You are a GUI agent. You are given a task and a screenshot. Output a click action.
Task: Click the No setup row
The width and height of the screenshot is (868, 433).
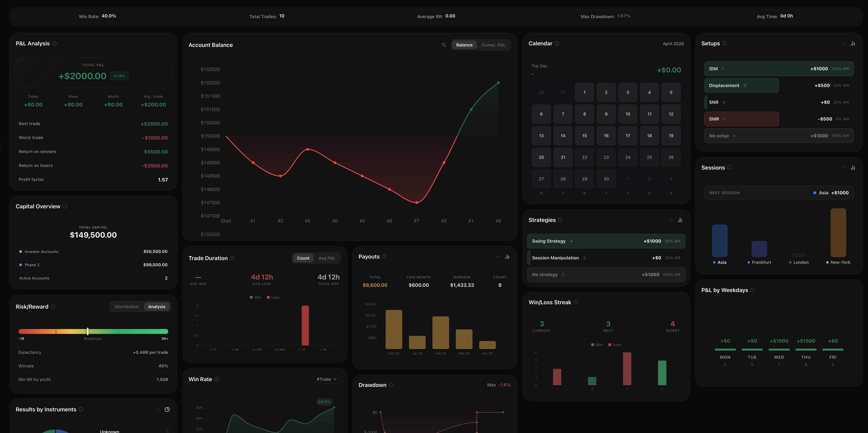[779, 136]
